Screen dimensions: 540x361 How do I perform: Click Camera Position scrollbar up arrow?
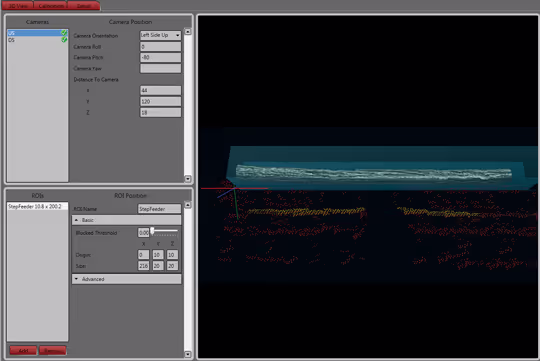click(188, 32)
